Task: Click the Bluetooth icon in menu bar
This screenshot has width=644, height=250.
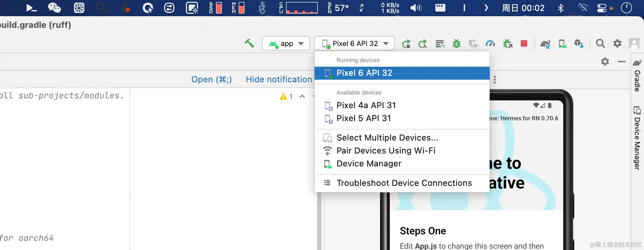Action: tap(560, 8)
